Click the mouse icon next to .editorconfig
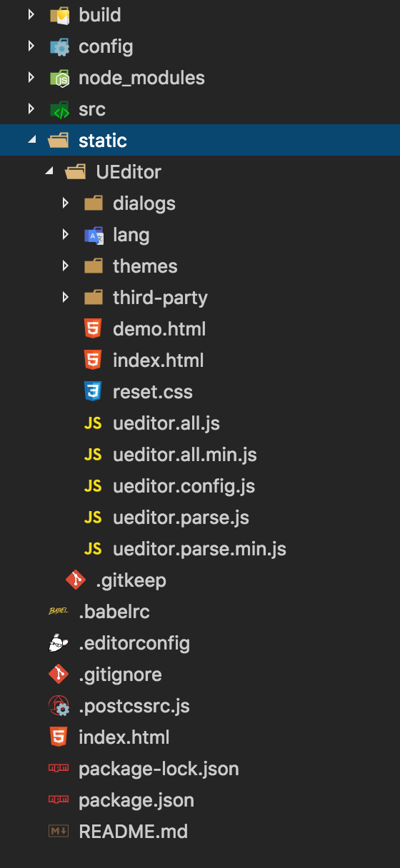This screenshot has width=400, height=868. pyautogui.click(x=59, y=643)
